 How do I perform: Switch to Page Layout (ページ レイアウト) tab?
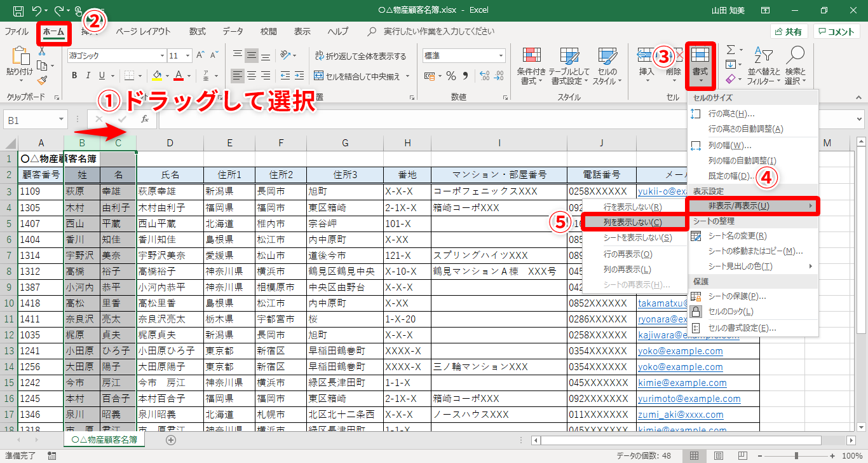143,31
